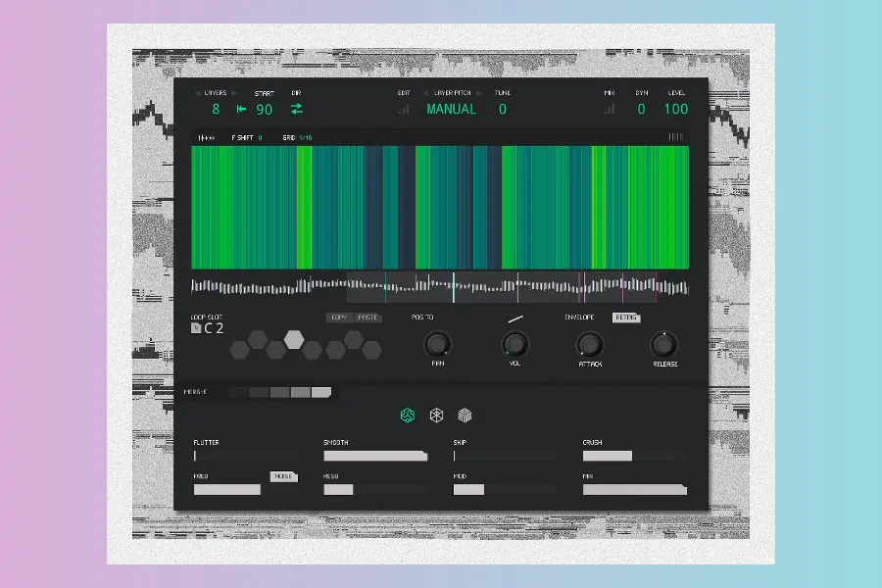Click the left arrow beside LAYERS

pos(197,93)
